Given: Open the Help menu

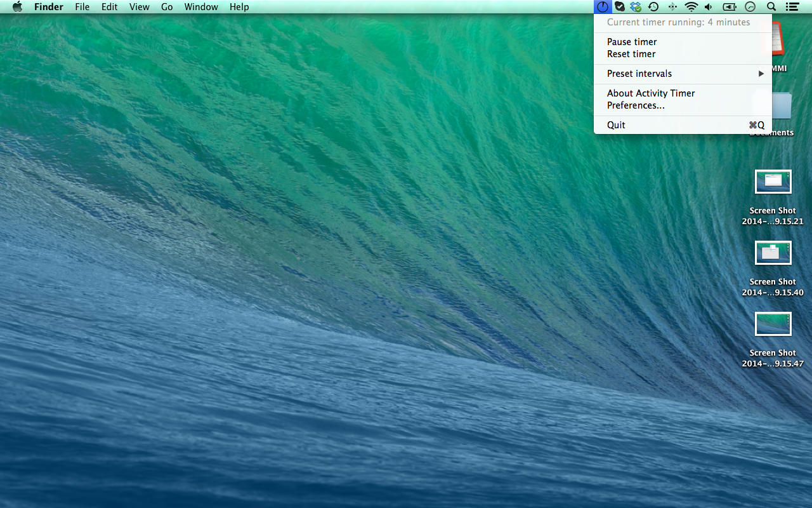Looking at the screenshot, I should coord(239,7).
